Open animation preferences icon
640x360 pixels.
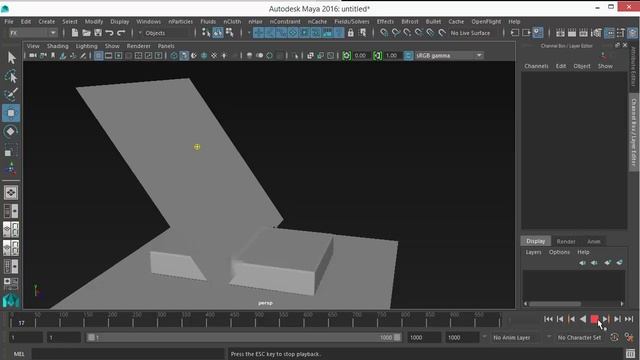(x=629, y=338)
